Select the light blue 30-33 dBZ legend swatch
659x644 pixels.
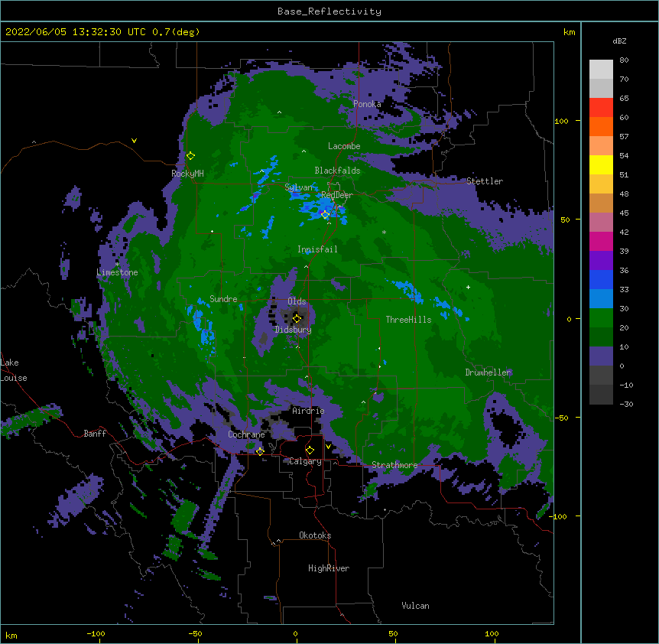601,299
